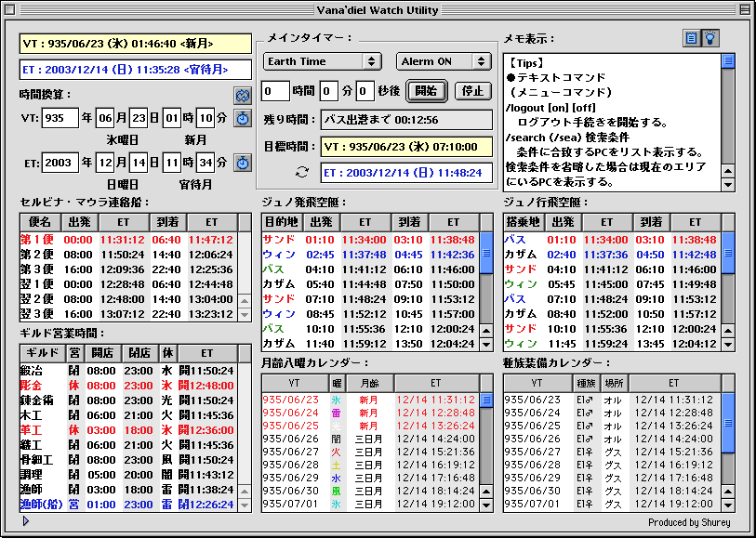The image size is (756, 538).
Task: Select the 彫金 guild row
Action: (x=128, y=386)
